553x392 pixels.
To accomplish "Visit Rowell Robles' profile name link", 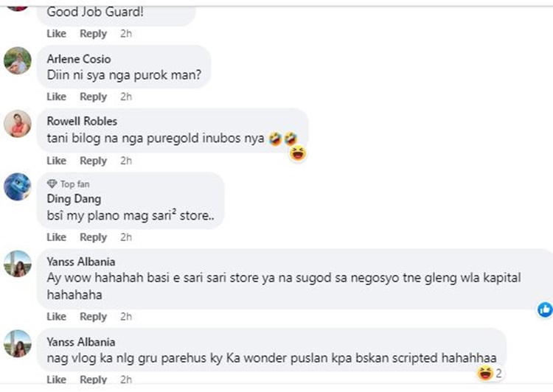I will (82, 122).
